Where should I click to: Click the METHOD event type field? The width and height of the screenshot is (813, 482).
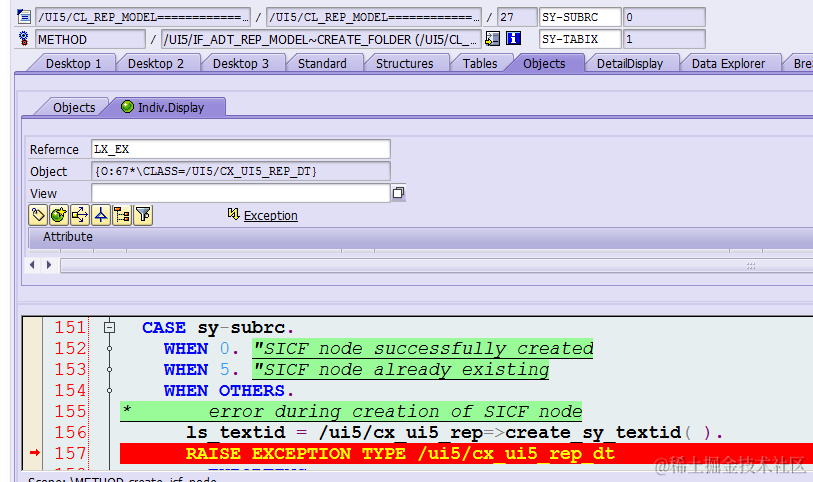[x=90, y=39]
